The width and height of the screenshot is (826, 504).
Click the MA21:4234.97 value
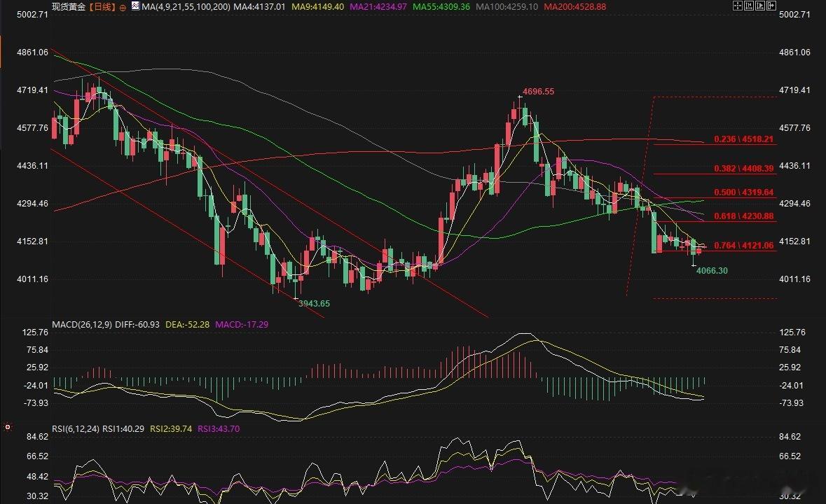coord(378,7)
